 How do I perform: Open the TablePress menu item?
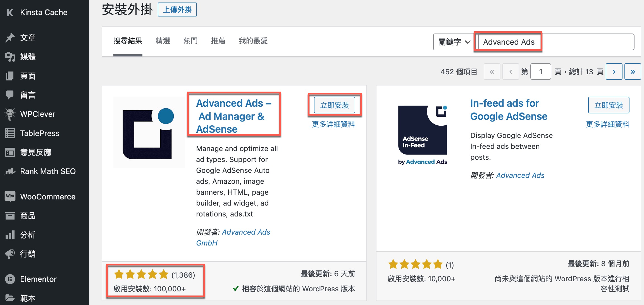pyautogui.click(x=45, y=133)
